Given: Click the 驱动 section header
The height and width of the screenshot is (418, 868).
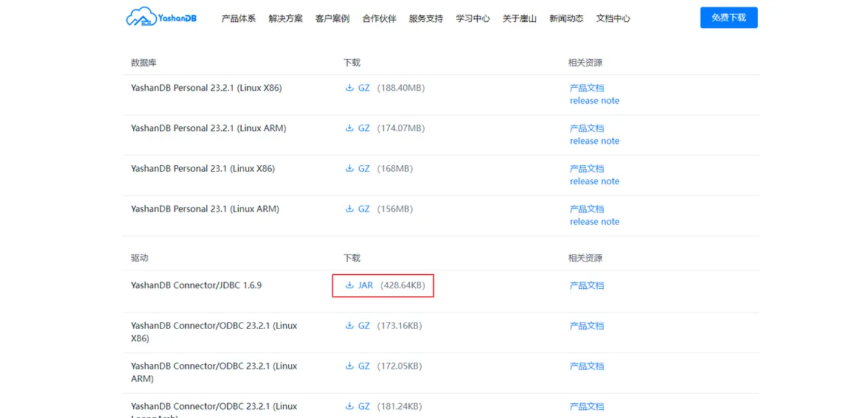Looking at the screenshot, I should (x=140, y=258).
